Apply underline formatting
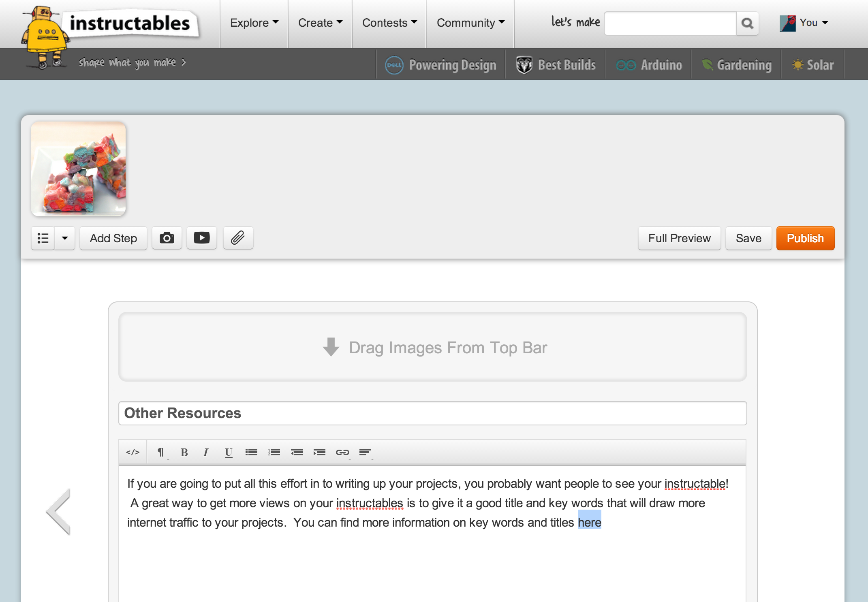Screen dimensions: 868x602 (x=229, y=452)
